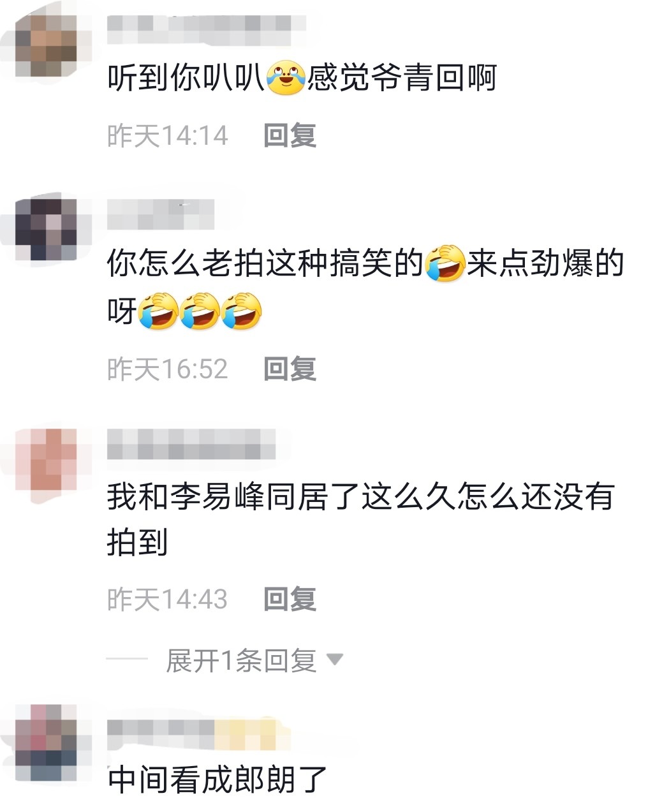Select the comment 听到你叭叭 text

point(186,79)
